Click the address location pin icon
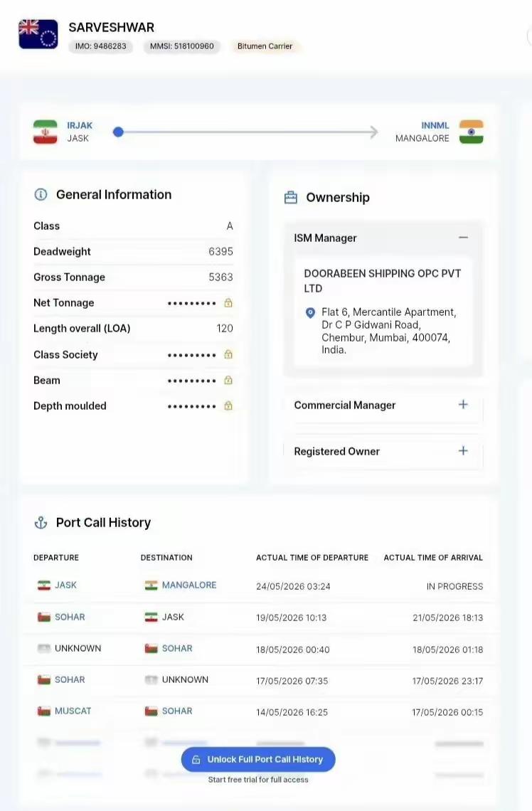Image resolution: width=532 pixels, height=811 pixels. pos(310,313)
